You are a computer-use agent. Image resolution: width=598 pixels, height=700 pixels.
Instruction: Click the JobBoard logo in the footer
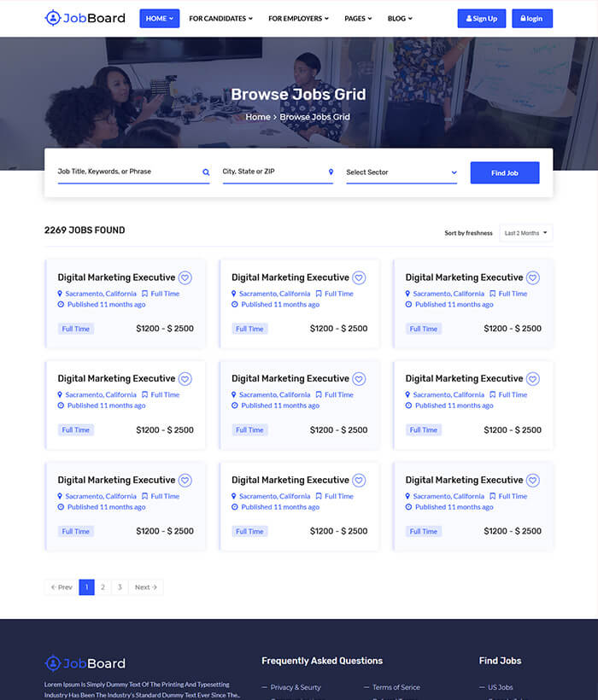85,663
